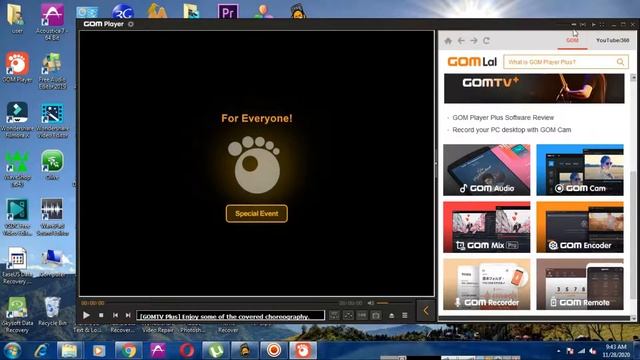Open GOM Player Plus Software Review link

click(503, 118)
